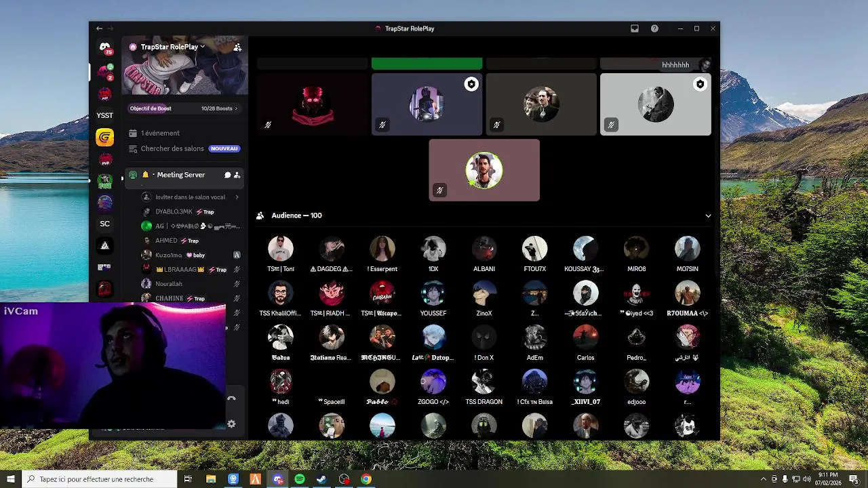Open the help question mark icon
Image resolution: width=868 pixels, height=488 pixels.
click(x=654, y=28)
